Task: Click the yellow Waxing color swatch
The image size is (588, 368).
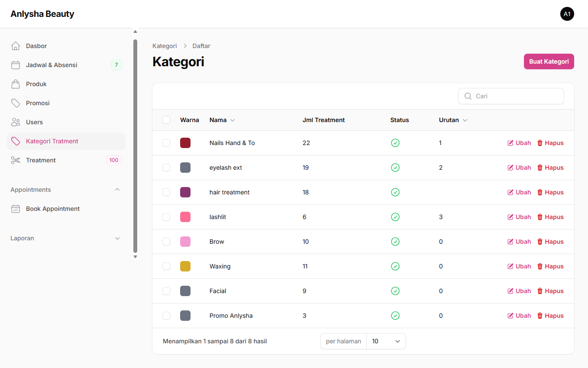Action: coord(185,266)
